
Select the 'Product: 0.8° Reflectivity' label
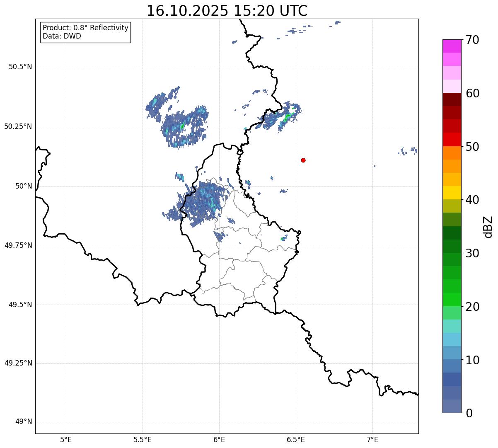[86, 28]
